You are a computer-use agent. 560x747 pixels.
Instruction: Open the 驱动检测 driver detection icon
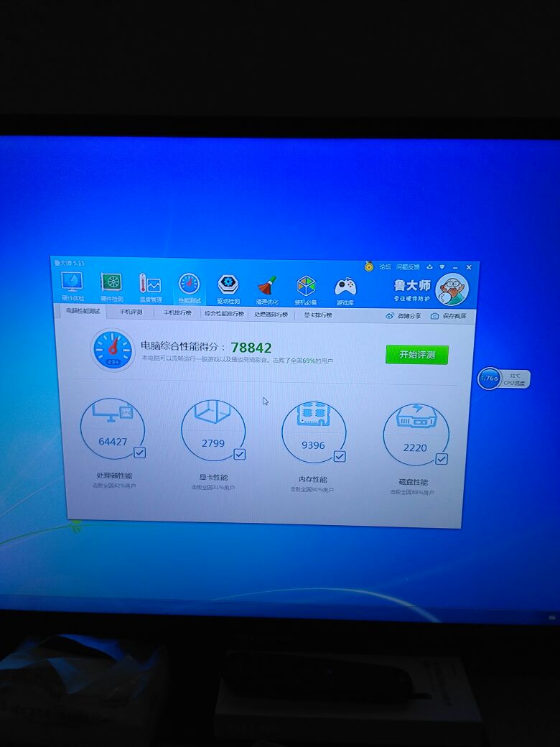click(x=228, y=289)
